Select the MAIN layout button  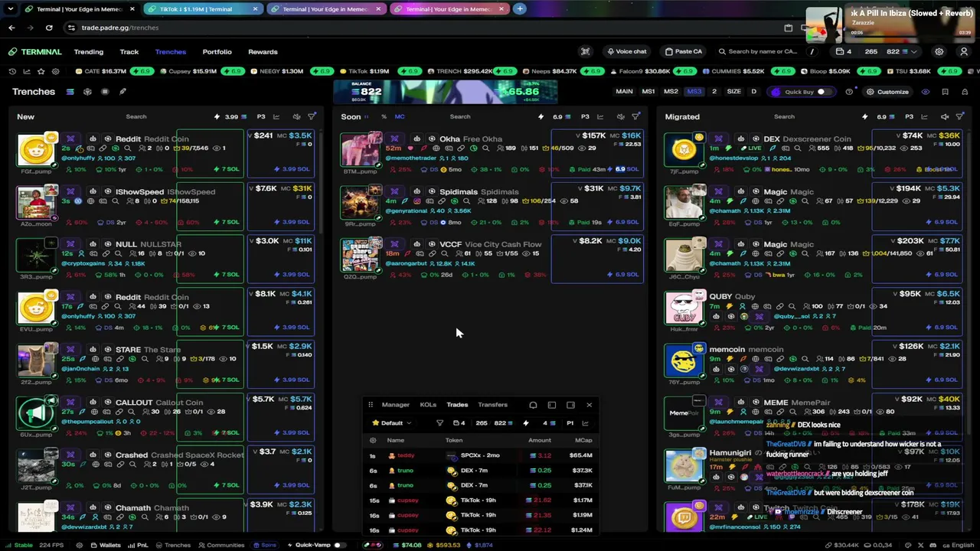[625, 92]
